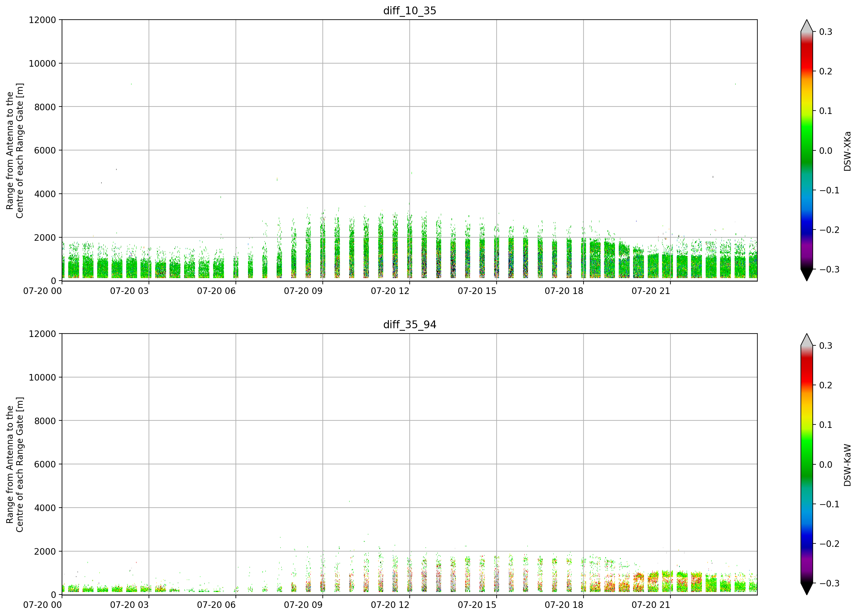The height and width of the screenshot is (616, 858).
Task: Click the 4000 tick on diff_35_94 y-axis
Action: (x=45, y=508)
